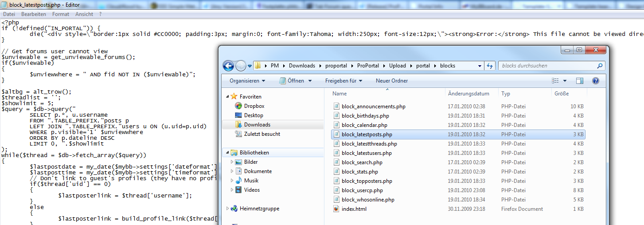644x225 pixels.
Task: Click the Heimnetzgruppe network icon
Action: pos(234,209)
